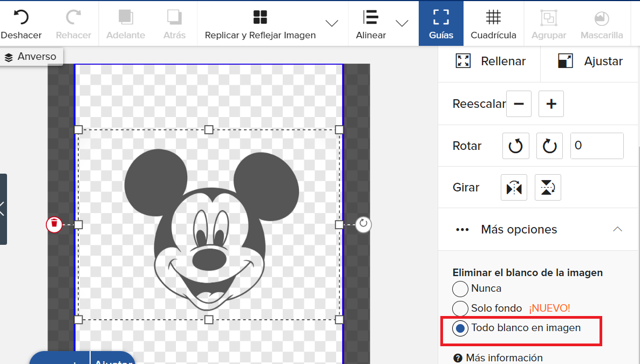The height and width of the screenshot is (364, 640).
Task: Click the top-left resize handle
Action: tap(78, 130)
